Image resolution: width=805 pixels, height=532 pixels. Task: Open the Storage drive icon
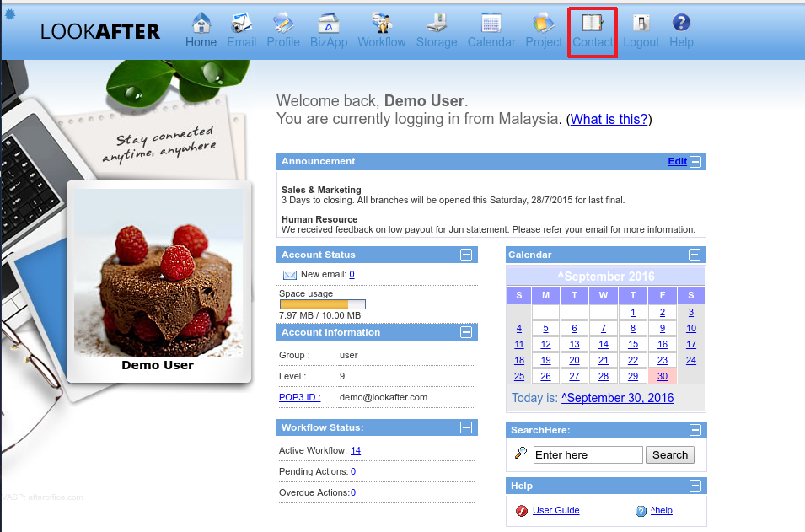(x=436, y=24)
